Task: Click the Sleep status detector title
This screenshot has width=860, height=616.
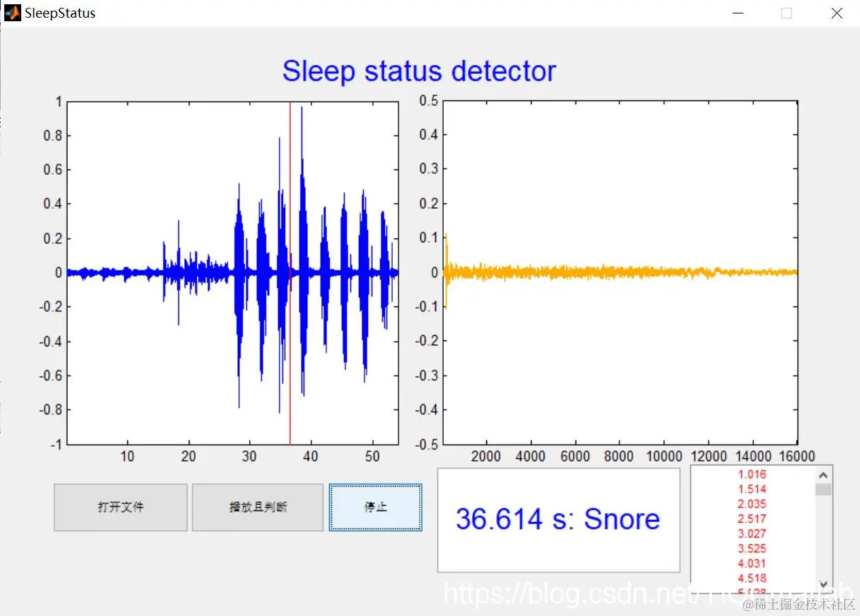Action: (x=419, y=72)
